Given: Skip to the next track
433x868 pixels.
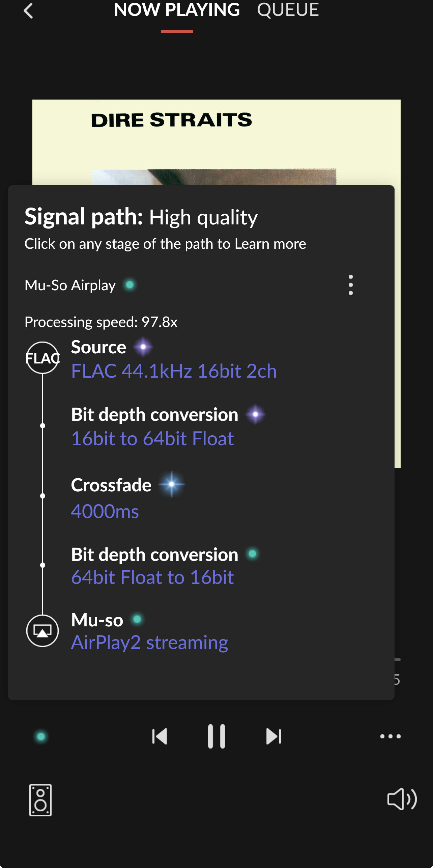Looking at the screenshot, I should point(273,736).
